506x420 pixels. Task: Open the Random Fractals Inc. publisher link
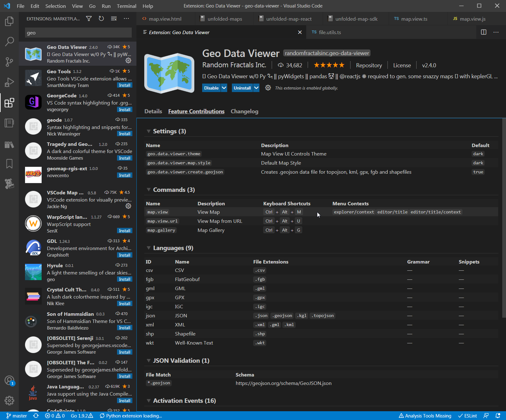(234, 65)
